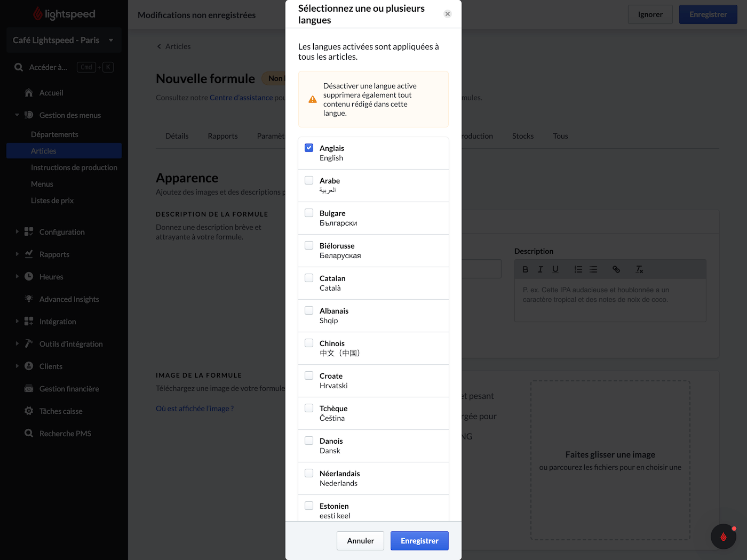
Task: Toggle italic text formatting
Action: point(540,269)
